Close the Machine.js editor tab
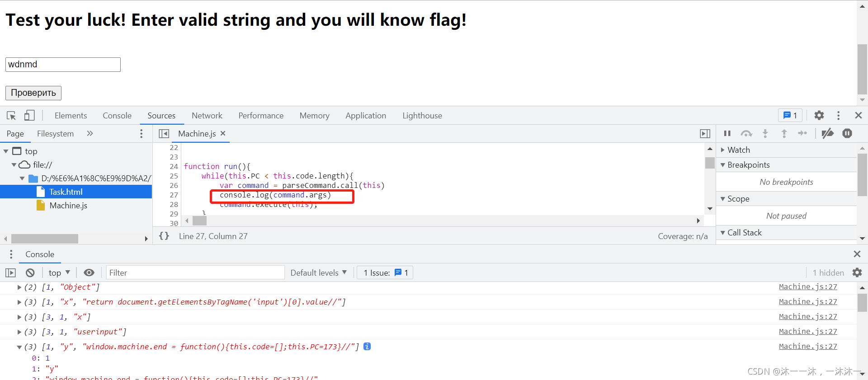This screenshot has width=868, height=380. [x=223, y=133]
